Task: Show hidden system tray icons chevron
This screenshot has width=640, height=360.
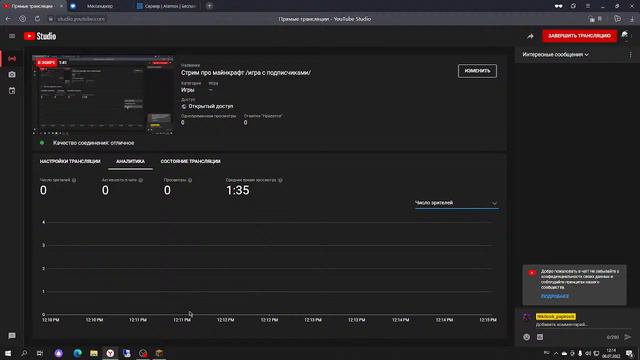Action: tap(556, 353)
